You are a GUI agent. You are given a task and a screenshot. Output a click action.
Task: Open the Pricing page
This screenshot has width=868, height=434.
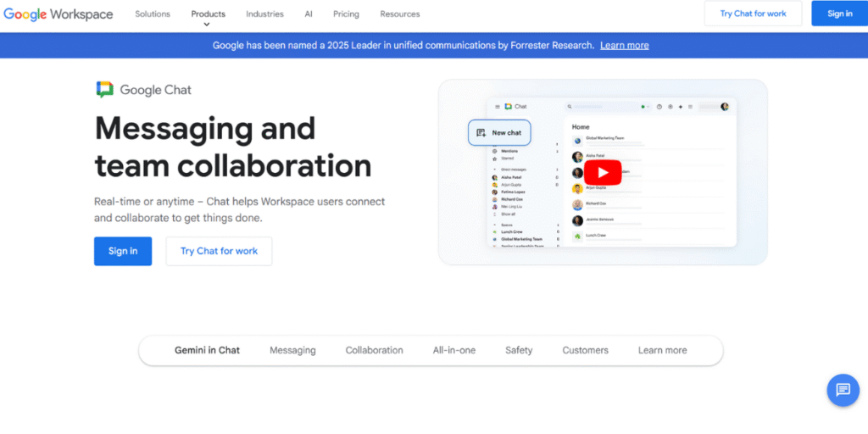(346, 14)
